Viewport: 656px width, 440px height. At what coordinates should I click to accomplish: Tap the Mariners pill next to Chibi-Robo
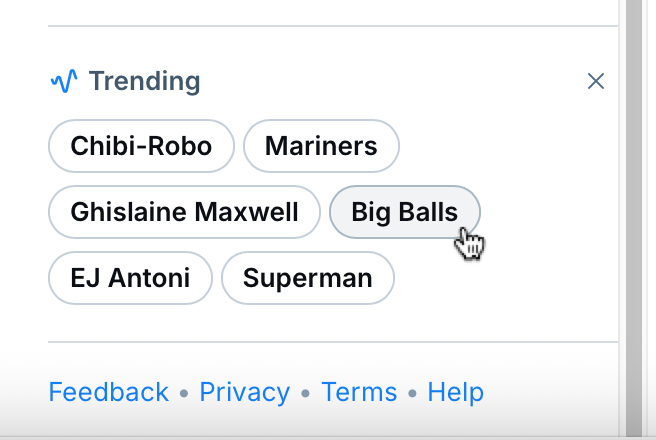321,146
